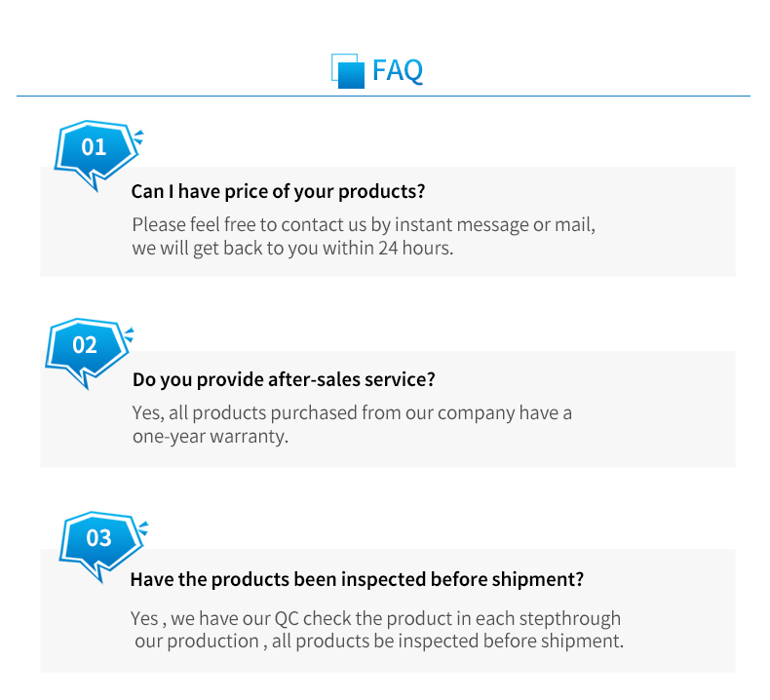Click the "instant message" phrase
Image resolution: width=770 pixels, height=700 pixels.
(x=456, y=224)
